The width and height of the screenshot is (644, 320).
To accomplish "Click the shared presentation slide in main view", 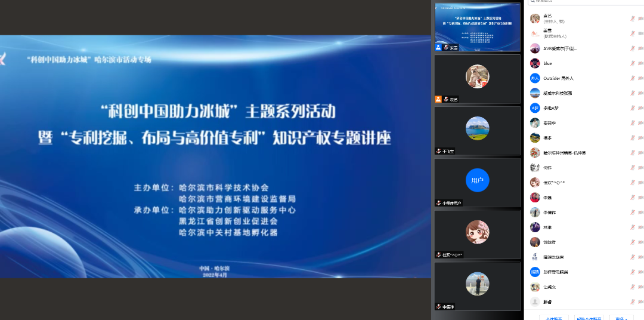I will pos(215,156).
